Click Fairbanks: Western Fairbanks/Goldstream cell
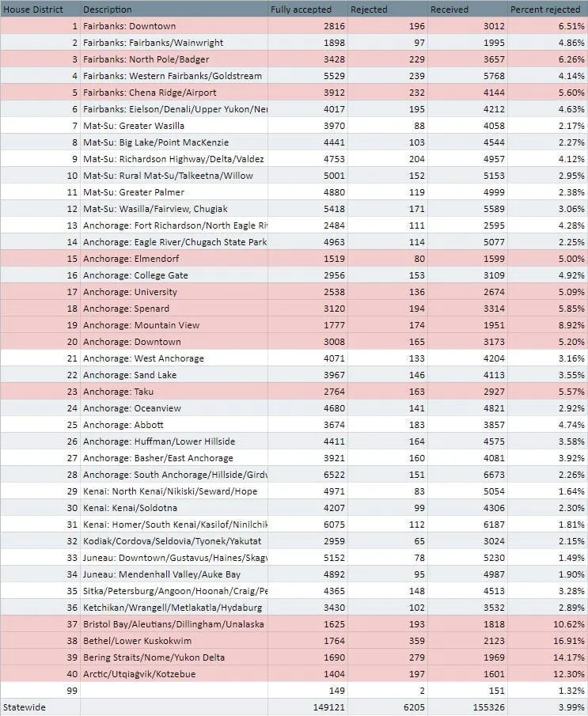This screenshot has height=716, width=588. pyautogui.click(x=173, y=76)
